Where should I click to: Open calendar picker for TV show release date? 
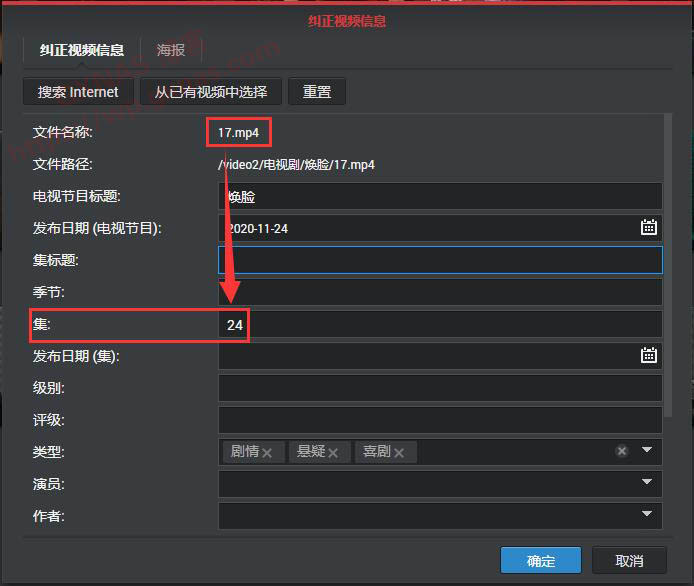(x=649, y=228)
